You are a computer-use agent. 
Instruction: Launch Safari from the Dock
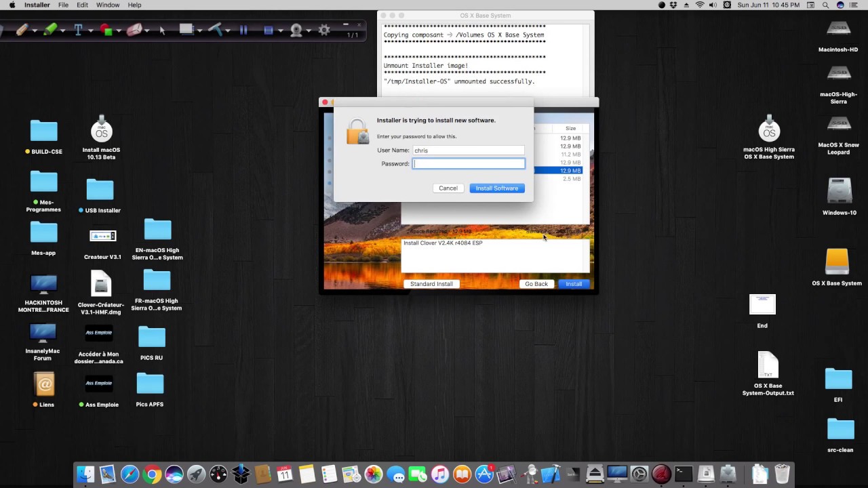[x=130, y=474]
